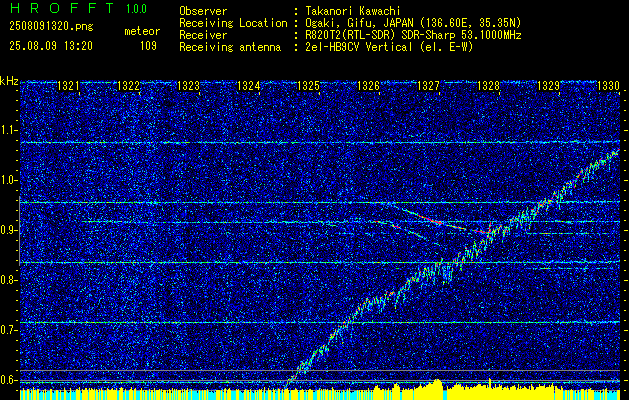Click the 0.8 kHz axis label
The width and height of the screenshot is (629, 400).
coord(8,280)
